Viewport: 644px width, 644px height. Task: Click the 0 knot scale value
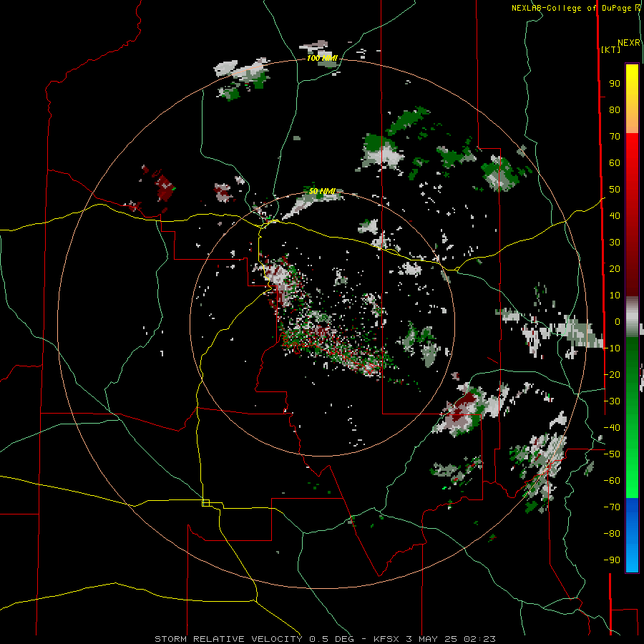coord(618,321)
